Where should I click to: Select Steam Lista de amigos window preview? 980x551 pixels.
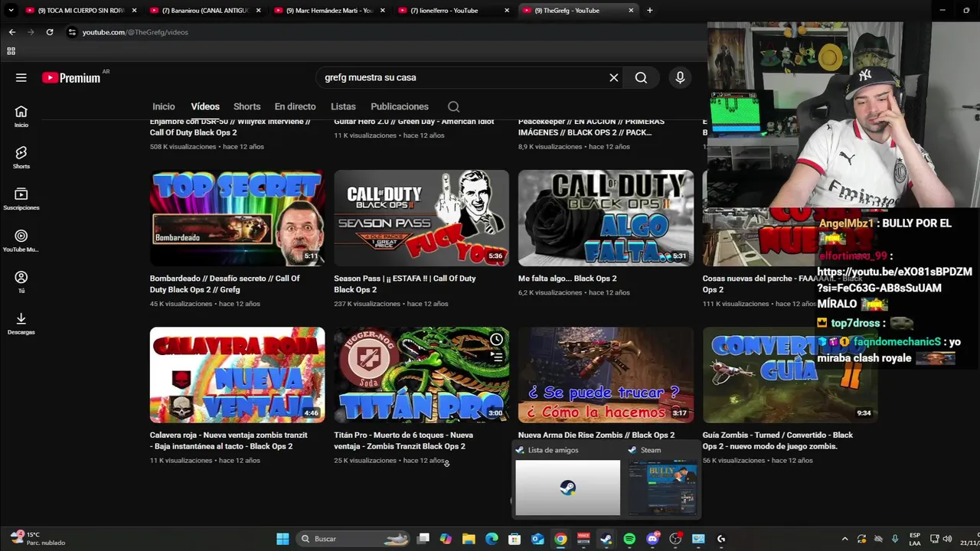(x=567, y=481)
